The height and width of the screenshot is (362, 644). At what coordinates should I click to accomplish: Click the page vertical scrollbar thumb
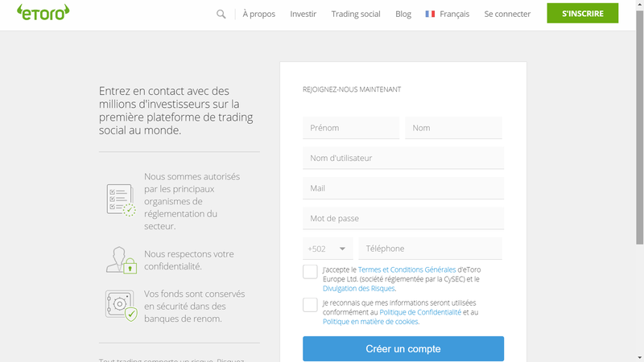pos(640,127)
